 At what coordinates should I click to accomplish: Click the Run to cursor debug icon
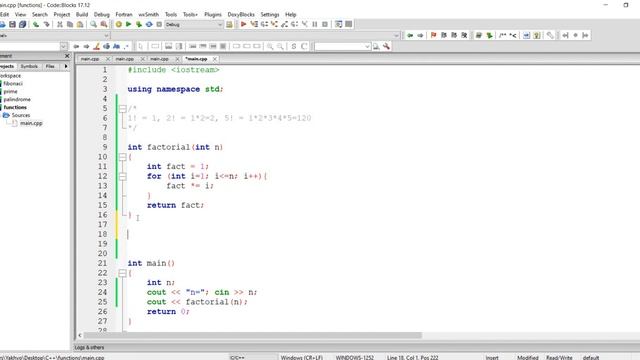point(254,24)
